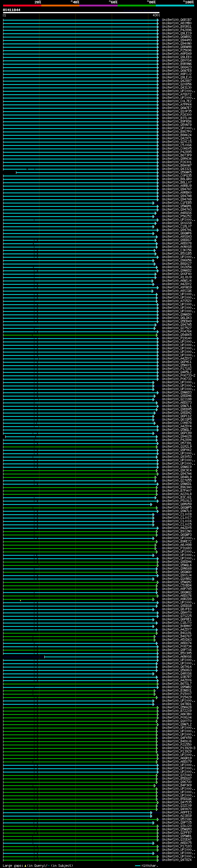Click the white AV411044 query ruler bar

pyautogui.click(x=81, y=13)
